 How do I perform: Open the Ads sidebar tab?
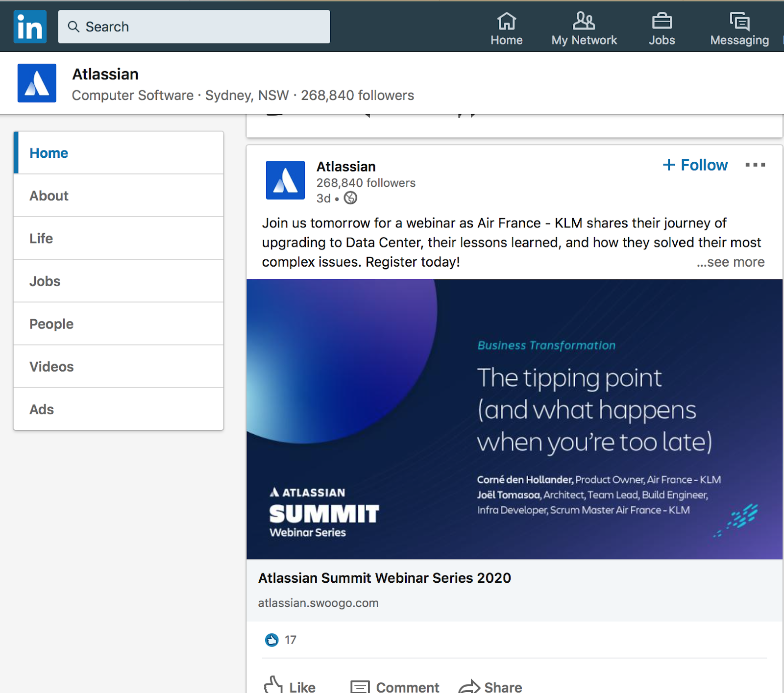[x=119, y=409]
